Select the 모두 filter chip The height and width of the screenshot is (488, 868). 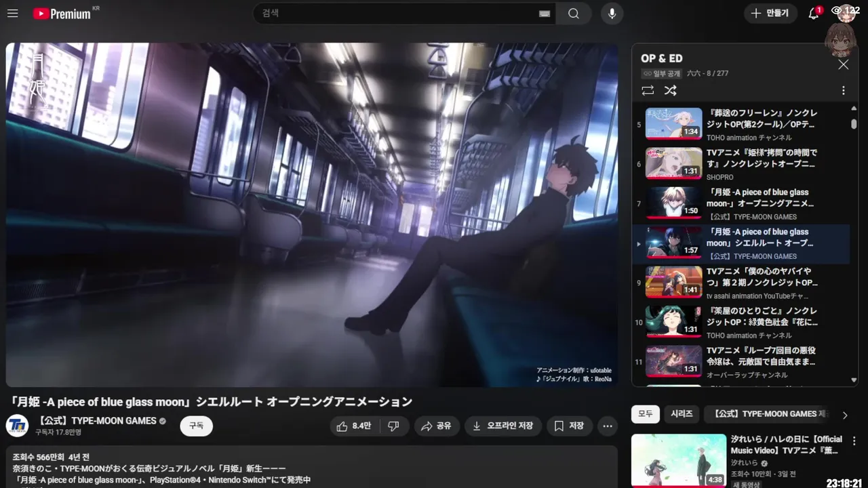[x=645, y=414]
